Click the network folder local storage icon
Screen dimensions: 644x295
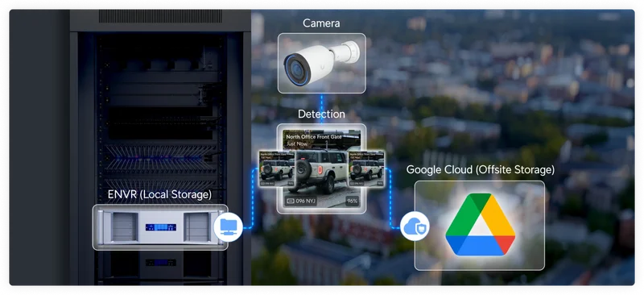coord(228,227)
